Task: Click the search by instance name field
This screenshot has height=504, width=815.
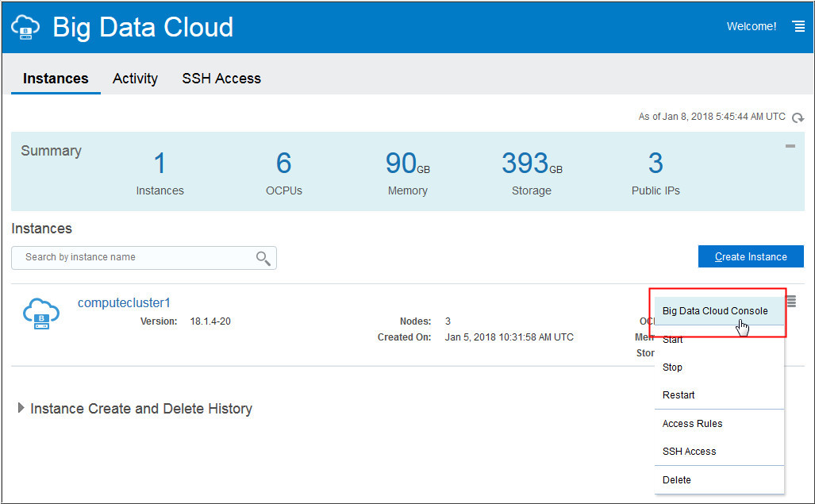Action: pyautogui.click(x=135, y=258)
